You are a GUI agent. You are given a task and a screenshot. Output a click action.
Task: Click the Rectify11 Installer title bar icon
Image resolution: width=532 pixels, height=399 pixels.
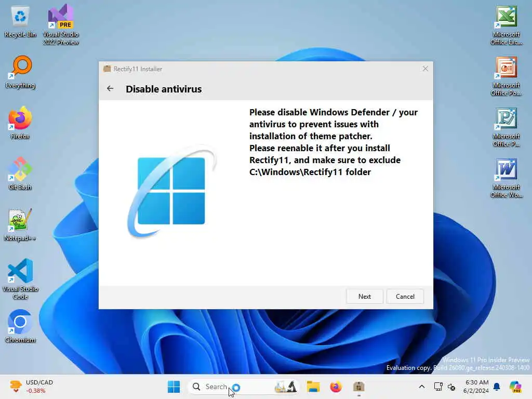(107, 69)
